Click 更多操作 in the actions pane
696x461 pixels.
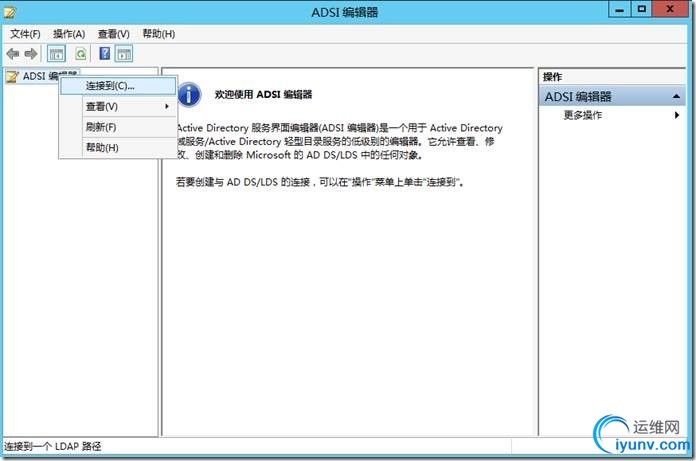(582, 115)
